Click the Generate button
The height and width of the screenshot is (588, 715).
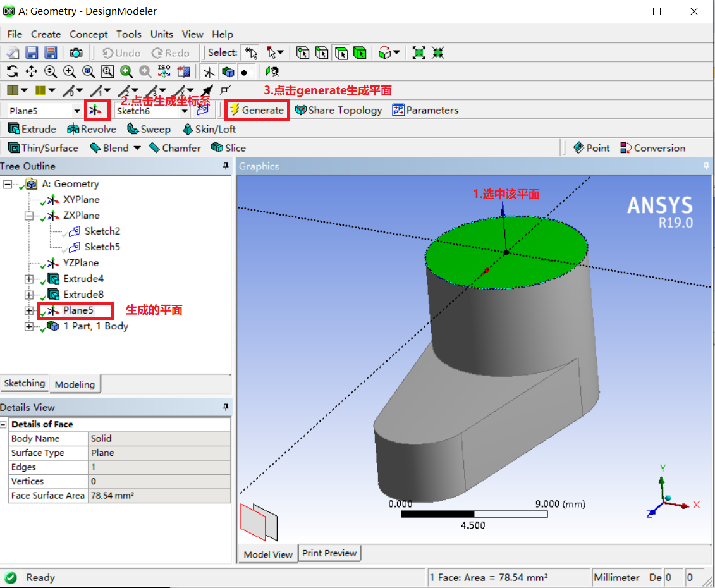pos(257,109)
